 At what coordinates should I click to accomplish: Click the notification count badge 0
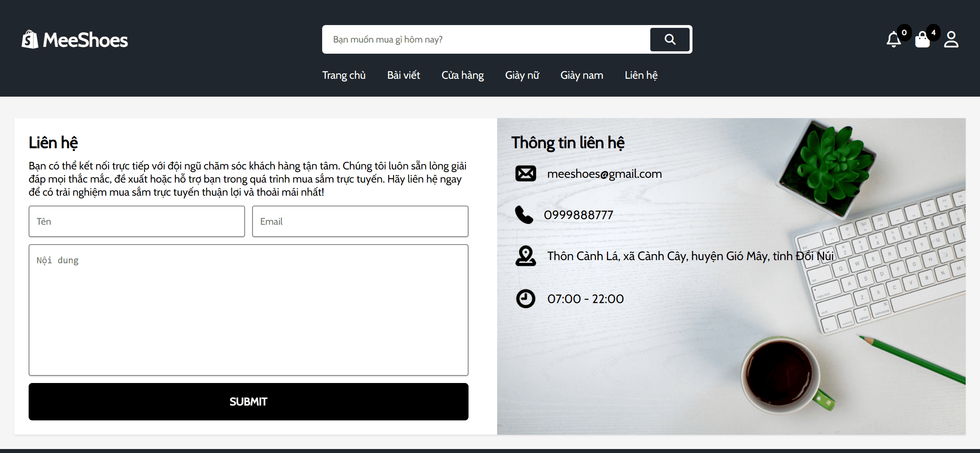tap(904, 33)
